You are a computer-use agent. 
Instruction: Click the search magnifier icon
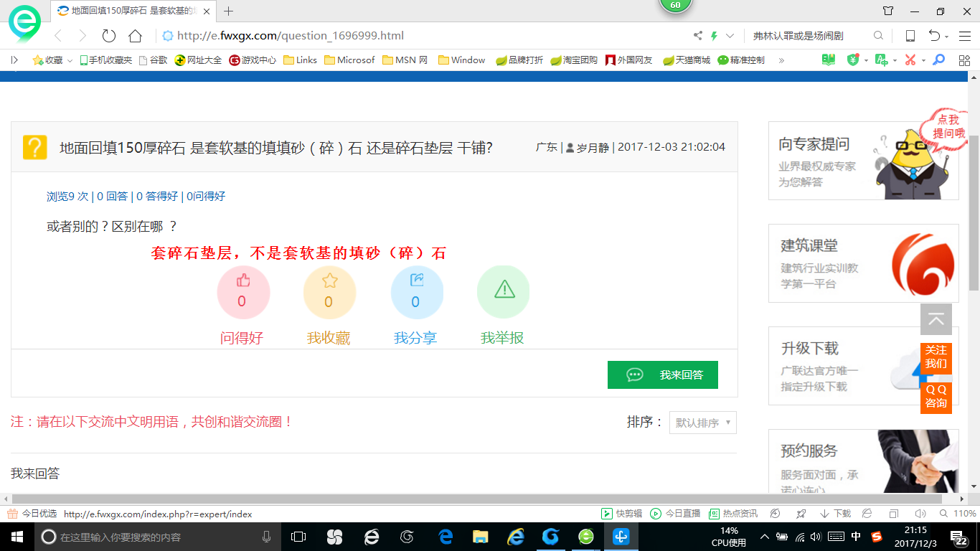coord(878,36)
